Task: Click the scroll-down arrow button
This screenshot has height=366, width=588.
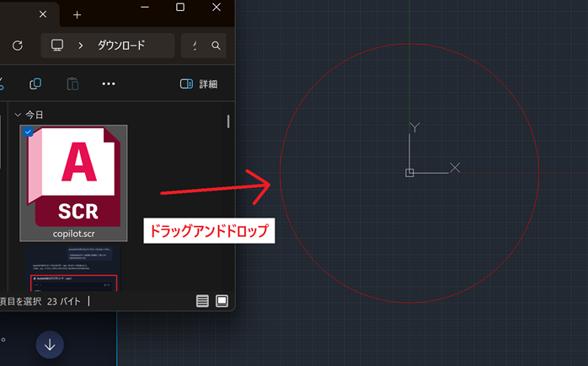Action: 50,345
